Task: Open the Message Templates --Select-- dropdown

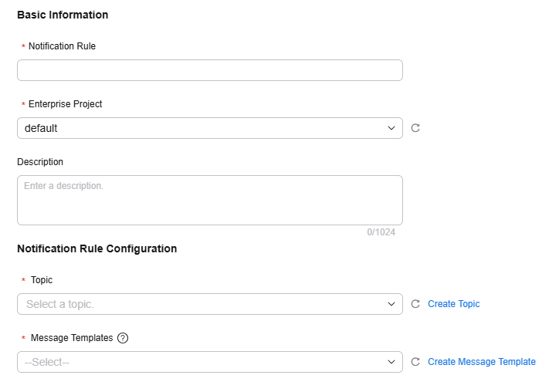Action: 210,362
